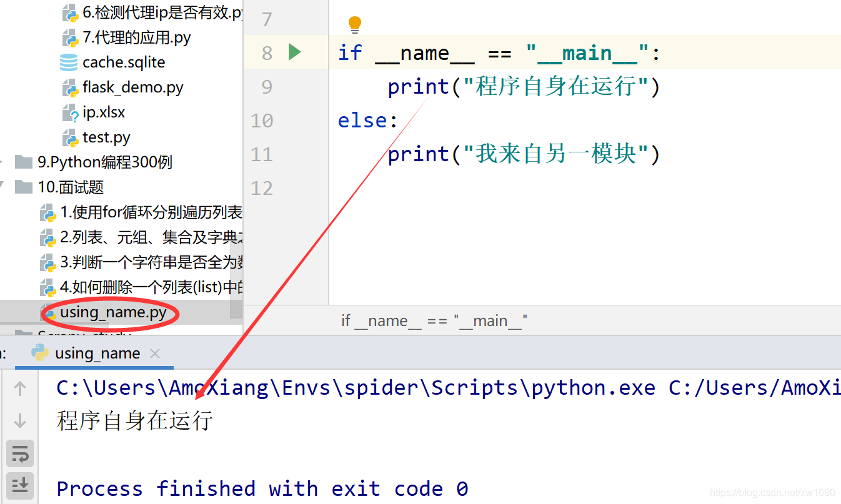Click the yellow lightbulb intention icon
Viewport: 841px width, 504px height.
[x=355, y=24]
